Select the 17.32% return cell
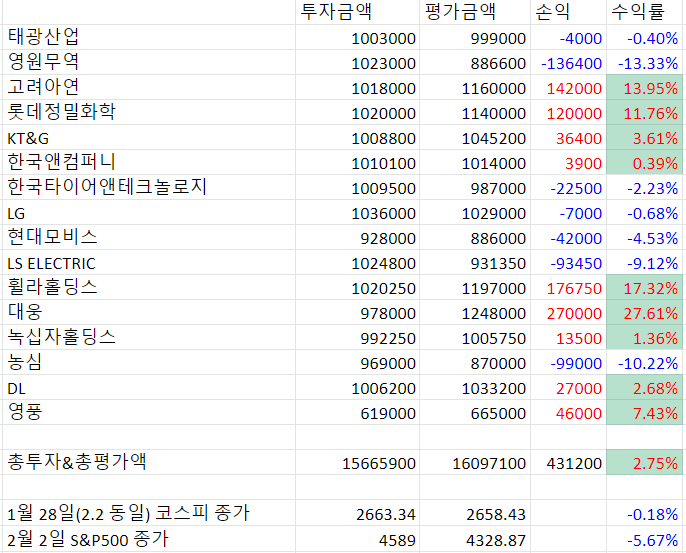Screen dimensions: 686x553 click(x=644, y=287)
